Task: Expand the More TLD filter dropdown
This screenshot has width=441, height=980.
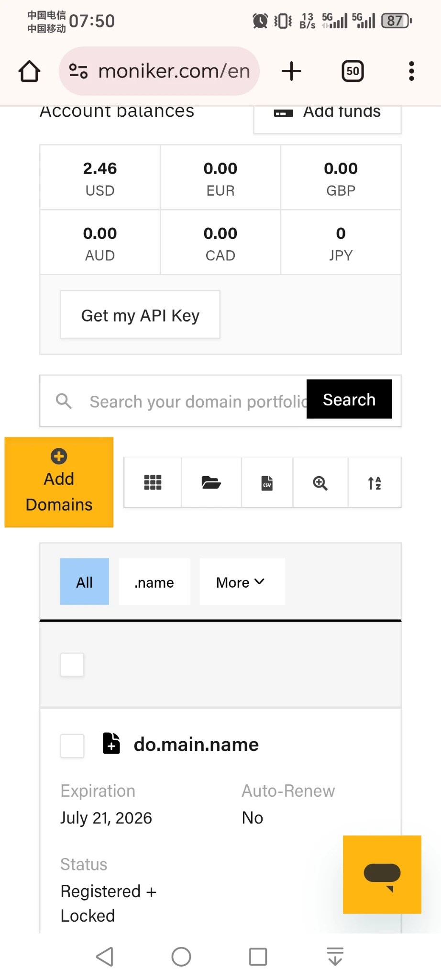Action: tap(242, 582)
